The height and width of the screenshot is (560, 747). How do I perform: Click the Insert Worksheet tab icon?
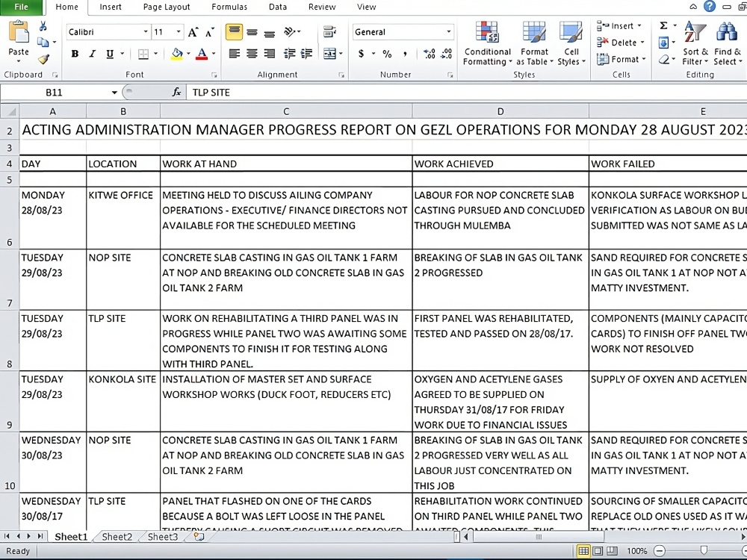tap(199, 537)
